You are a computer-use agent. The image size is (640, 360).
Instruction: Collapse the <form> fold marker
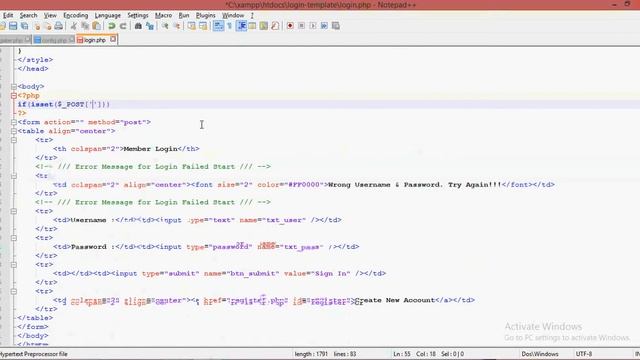pyautogui.click(x=13, y=122)
